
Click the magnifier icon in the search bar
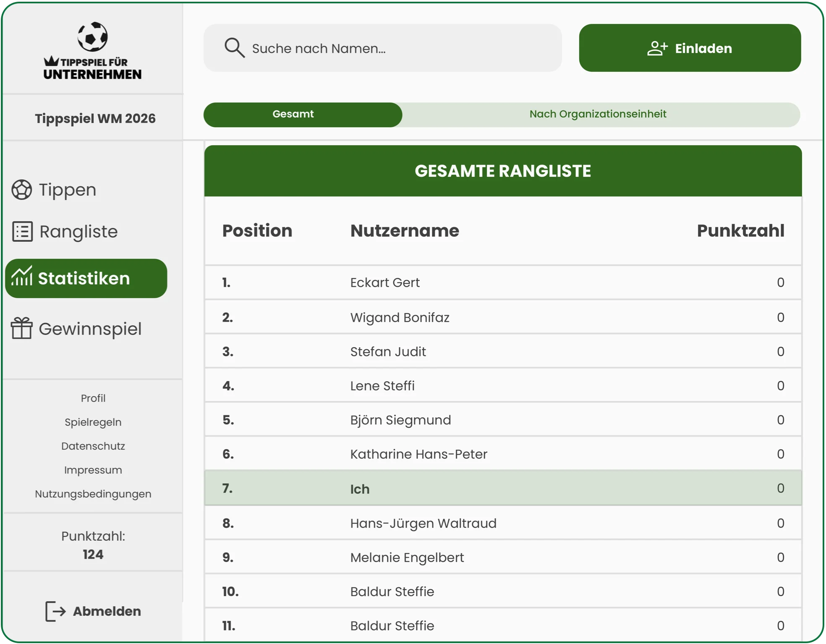(235, 48)
